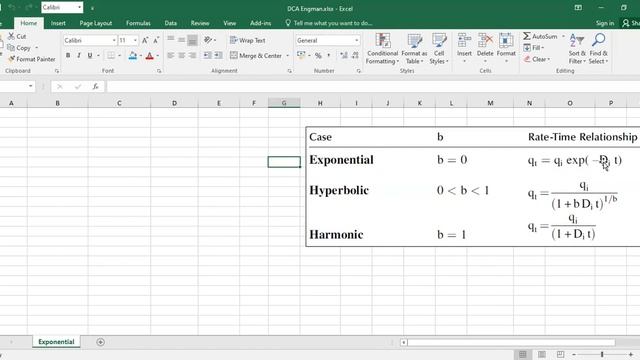Apply Accounting Number Format
This screenshot has width=640, height=360.
pos(301,55)
